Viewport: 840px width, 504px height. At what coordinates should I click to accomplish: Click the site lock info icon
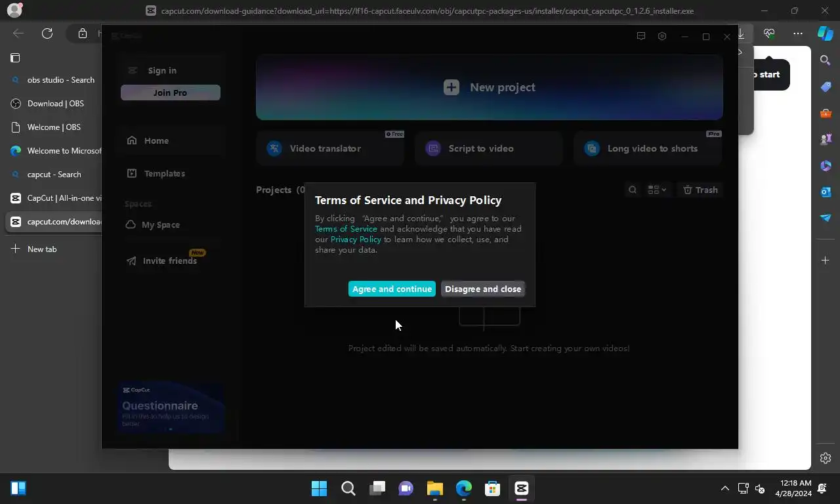click(83, 33)
